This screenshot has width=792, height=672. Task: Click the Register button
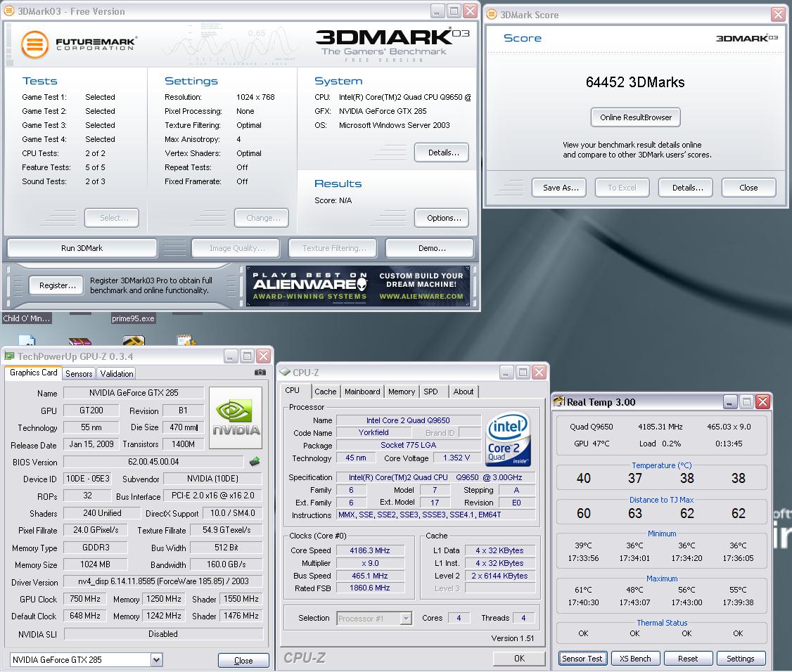click(x=56, y=286)
